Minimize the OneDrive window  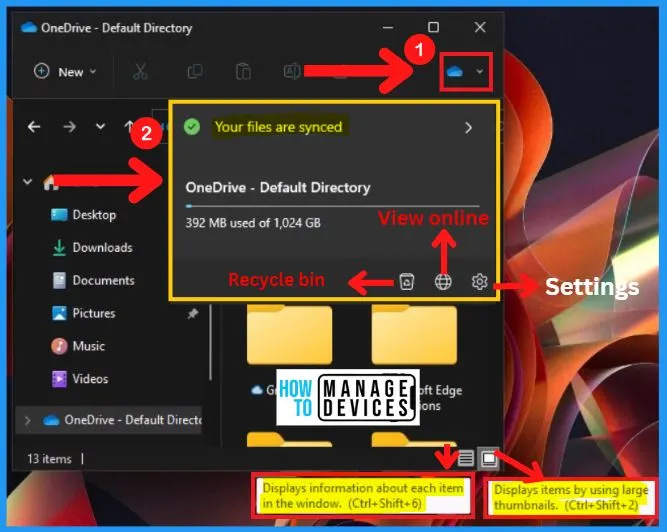tap(388, 28)
